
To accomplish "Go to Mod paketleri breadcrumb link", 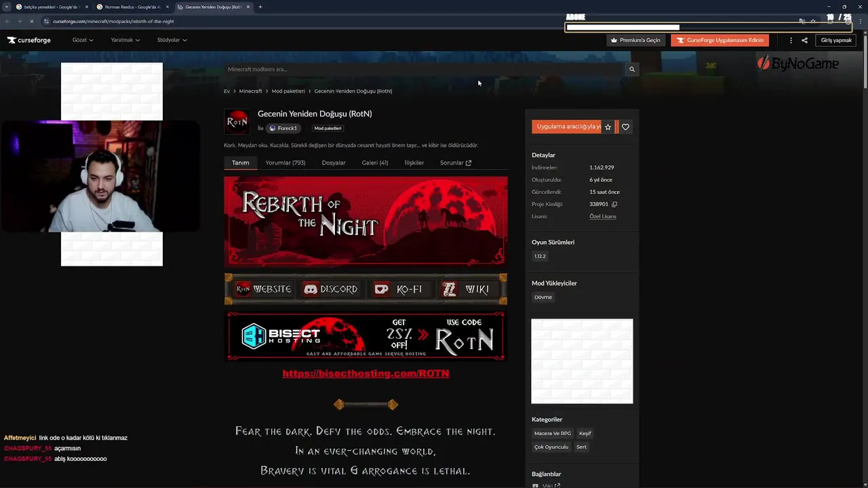I will 288,91.
